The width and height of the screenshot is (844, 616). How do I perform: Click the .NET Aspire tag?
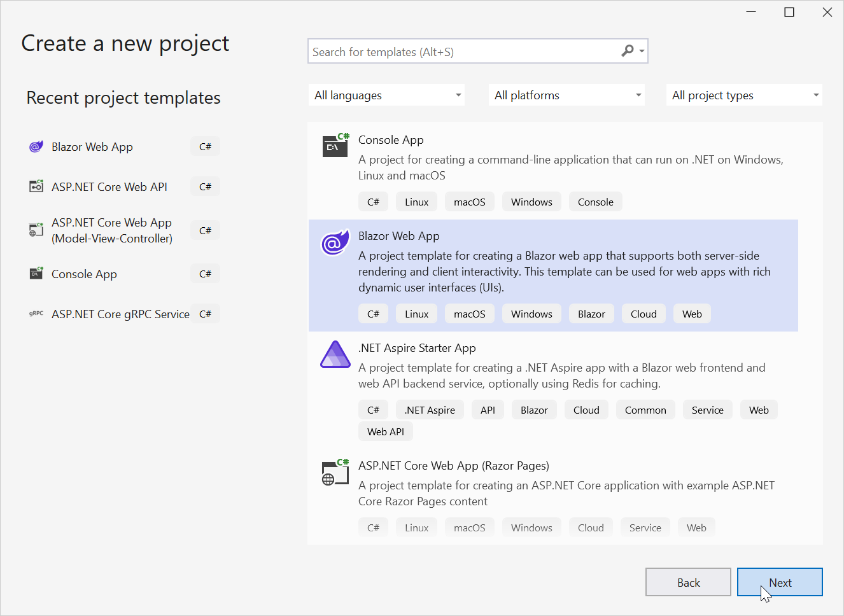pos(430,410)
